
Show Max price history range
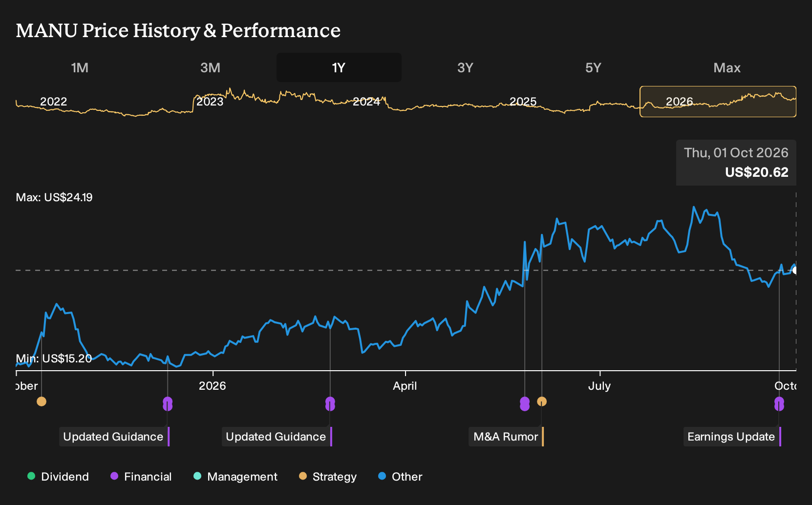pyautogui.click(x=727, y=67)
